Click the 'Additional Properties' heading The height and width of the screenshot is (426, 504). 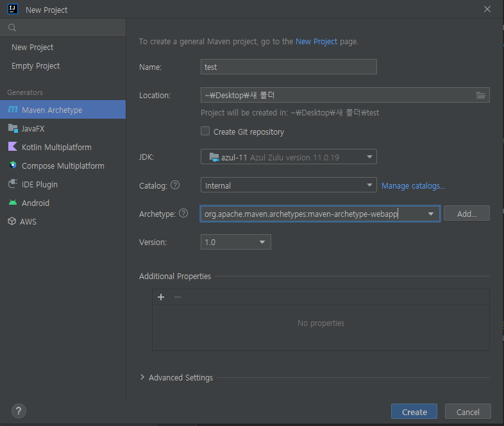click(x=175, y=277)
